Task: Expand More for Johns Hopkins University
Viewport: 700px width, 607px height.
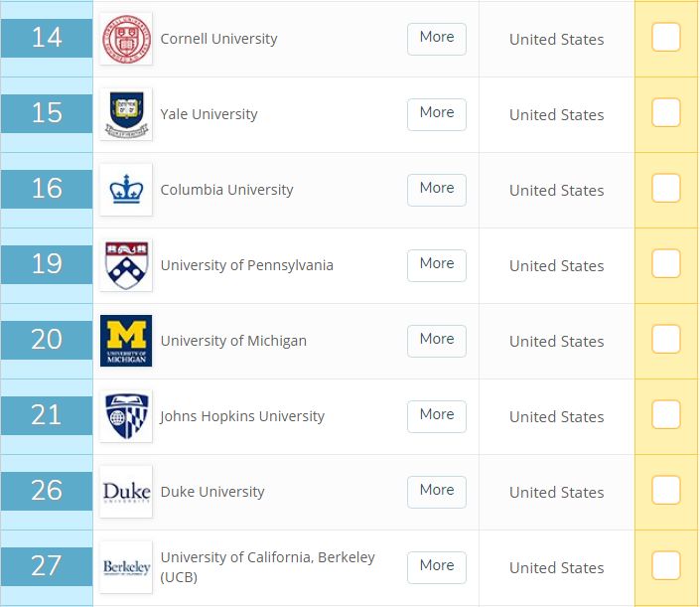Action: tap(437, 415)
